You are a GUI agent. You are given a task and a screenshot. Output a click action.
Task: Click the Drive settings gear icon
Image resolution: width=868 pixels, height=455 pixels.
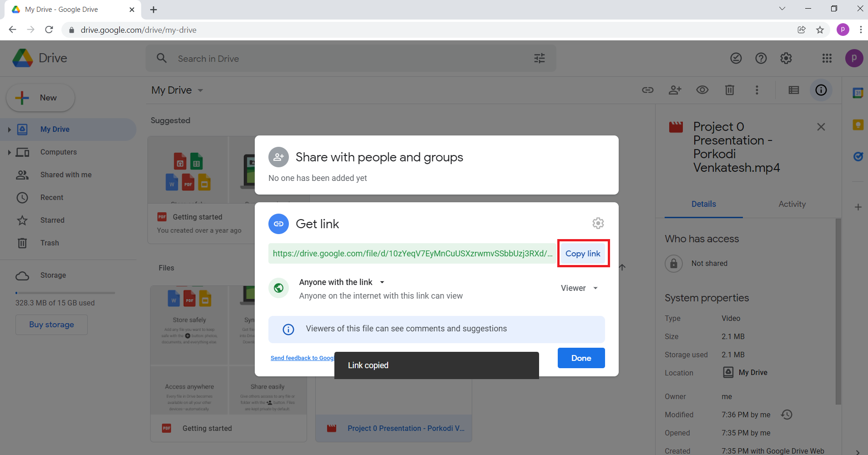[x=786, y=58]
